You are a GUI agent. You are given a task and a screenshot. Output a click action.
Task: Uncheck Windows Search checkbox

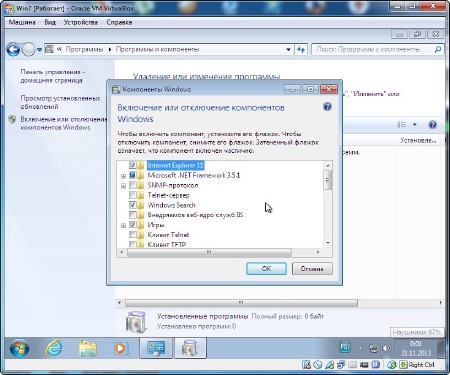click(x=132, y=205)
